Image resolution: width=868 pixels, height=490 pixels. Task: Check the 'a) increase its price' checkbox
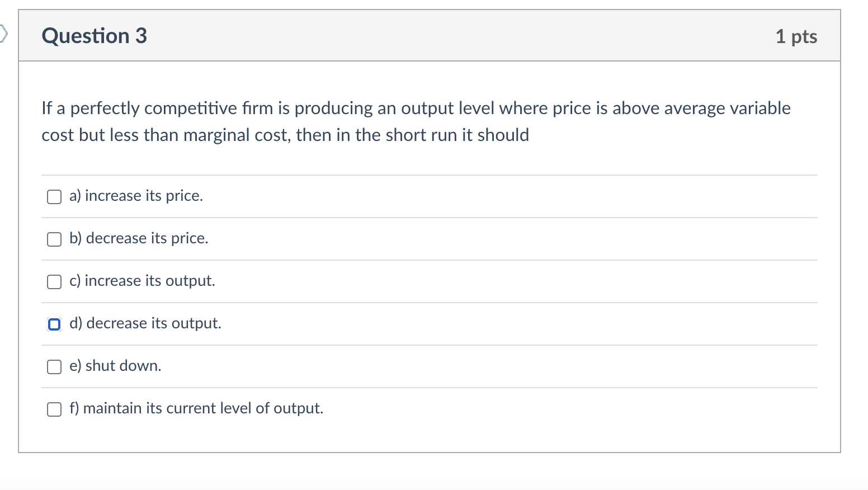coord(54,197)
